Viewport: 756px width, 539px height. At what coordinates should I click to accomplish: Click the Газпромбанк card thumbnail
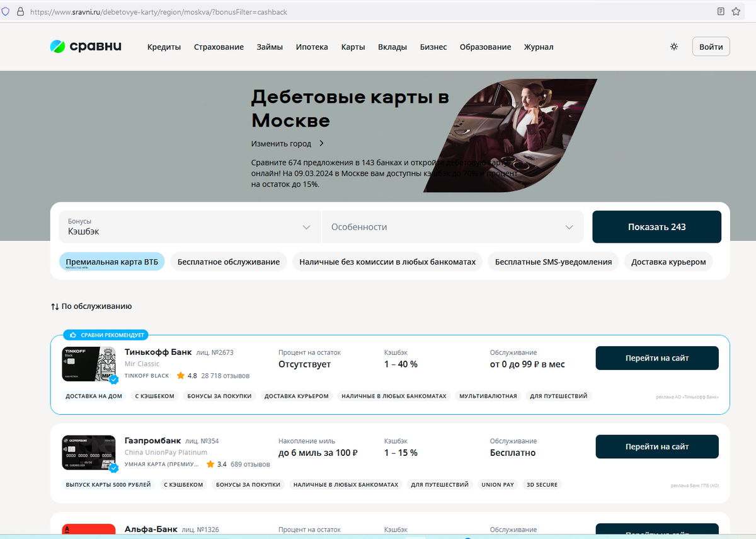[x=88, y=452]
